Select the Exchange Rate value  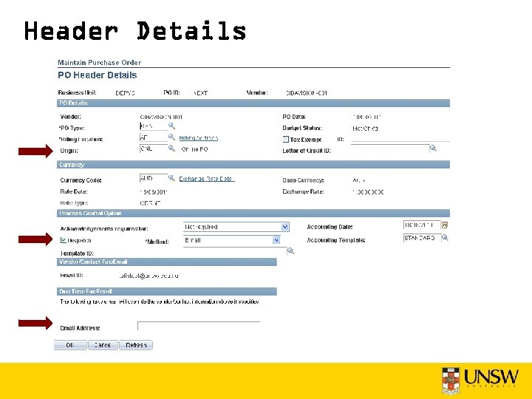[368, 192]
